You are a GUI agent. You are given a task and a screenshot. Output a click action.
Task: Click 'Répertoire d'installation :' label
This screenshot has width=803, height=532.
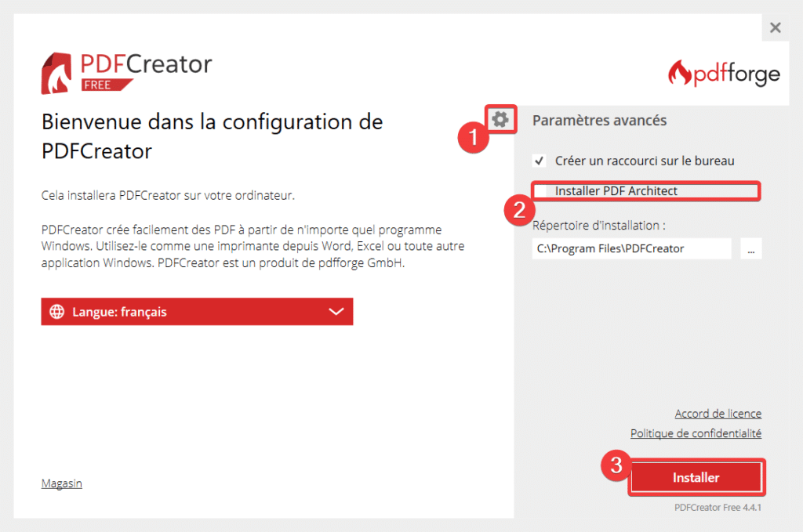(x=599, y=226)
